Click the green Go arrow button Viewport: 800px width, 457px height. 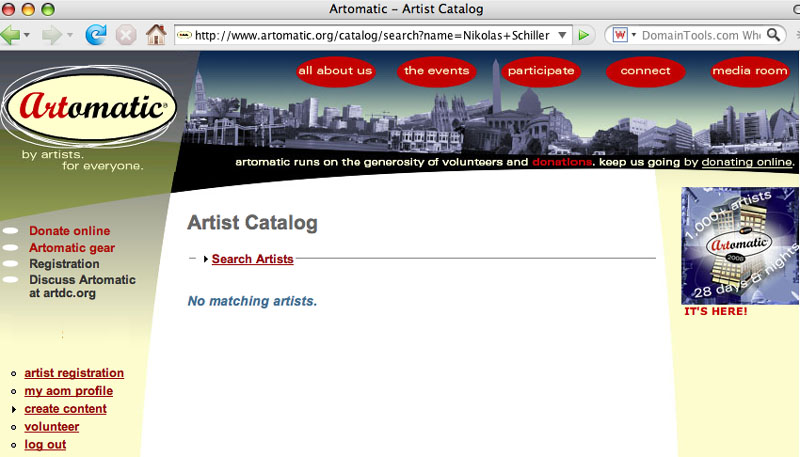(584, 35)
